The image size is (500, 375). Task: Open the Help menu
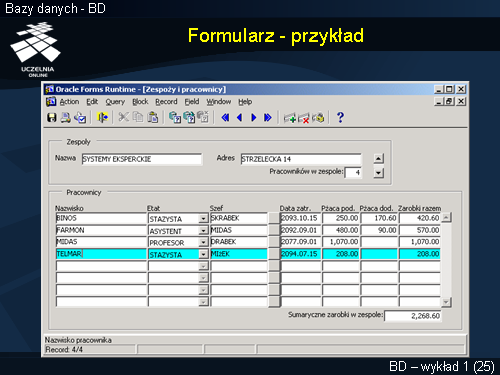(x=245, y=102)
